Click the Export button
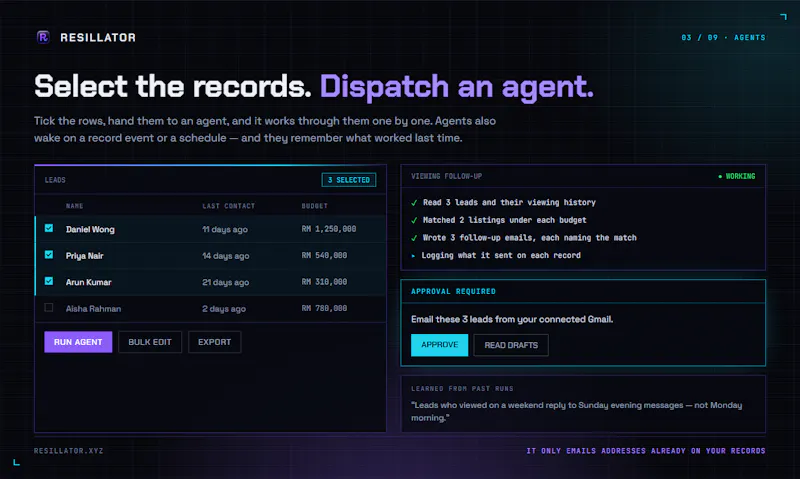 [x=214, y=342]
